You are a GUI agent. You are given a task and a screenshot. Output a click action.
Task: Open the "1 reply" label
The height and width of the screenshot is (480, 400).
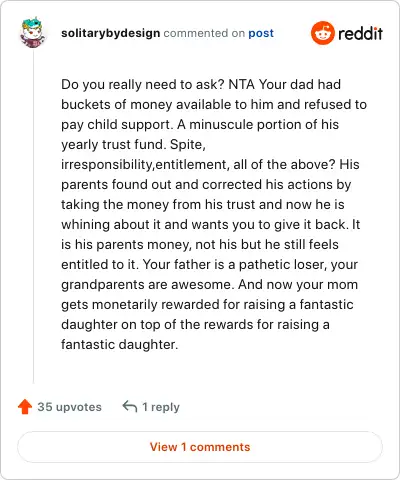pos(161,407)
